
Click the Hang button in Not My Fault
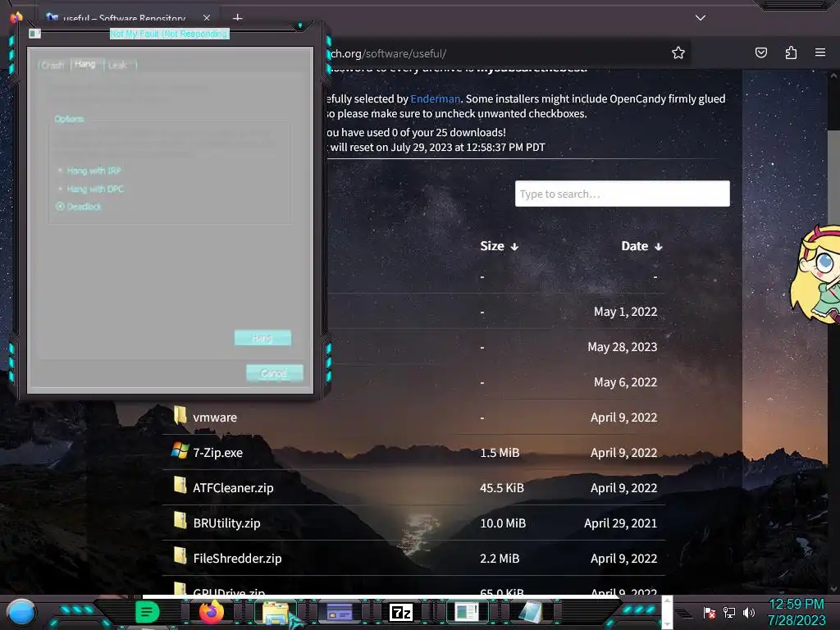click(262, 338)
